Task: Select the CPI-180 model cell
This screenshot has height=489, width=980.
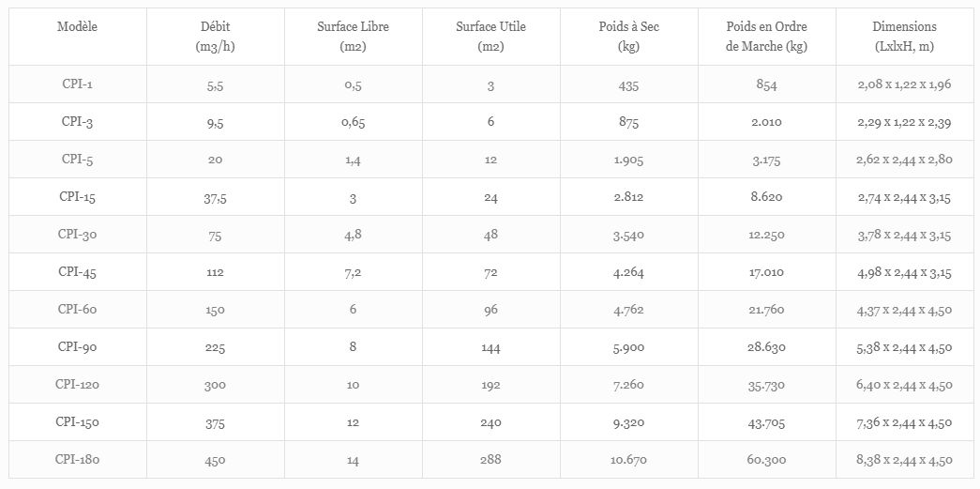Action: [77, 460]
